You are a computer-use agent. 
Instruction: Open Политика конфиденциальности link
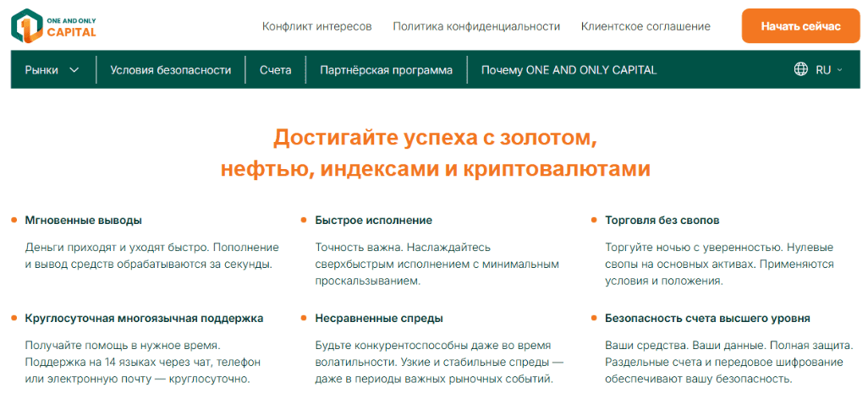pos(476,26)
